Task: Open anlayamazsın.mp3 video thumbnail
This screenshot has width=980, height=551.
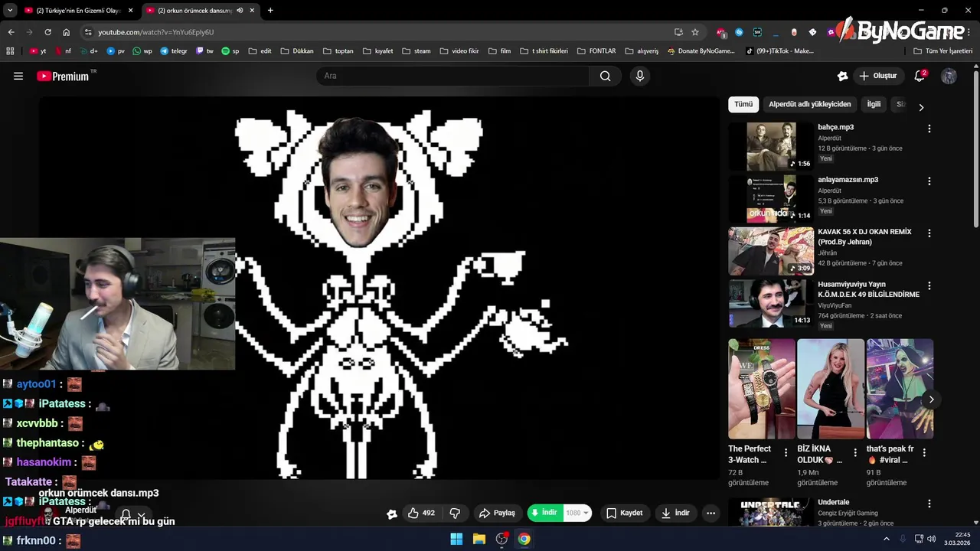Action: [x=771, y=198]
